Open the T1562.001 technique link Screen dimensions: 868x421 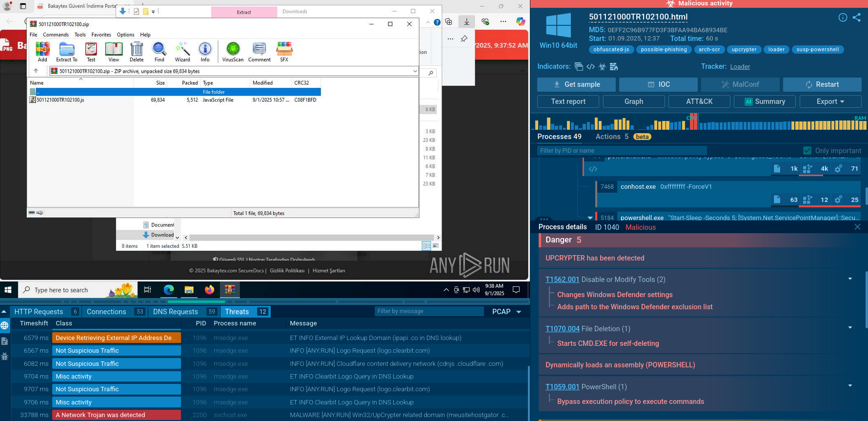click(x=562, y=280)
